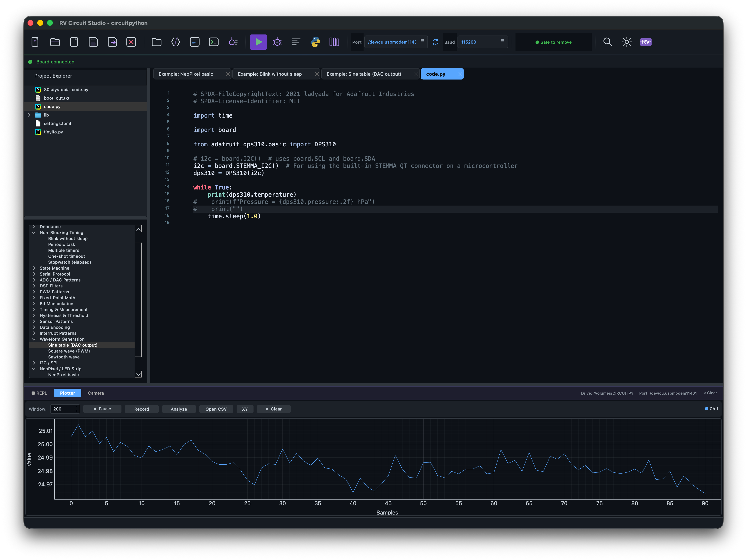Click the examples list scroll-up arrow
Screen dimensions: 747x560
(x=138, y=229)
